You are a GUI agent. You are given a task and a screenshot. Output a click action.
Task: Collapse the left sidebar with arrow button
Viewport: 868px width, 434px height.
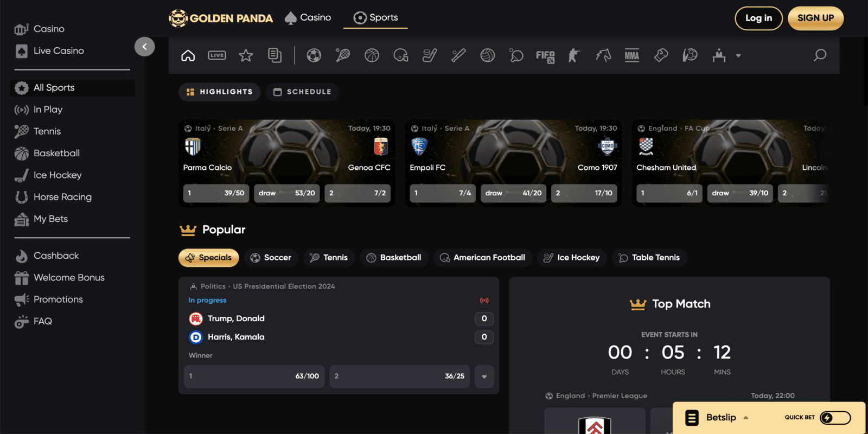144,47
